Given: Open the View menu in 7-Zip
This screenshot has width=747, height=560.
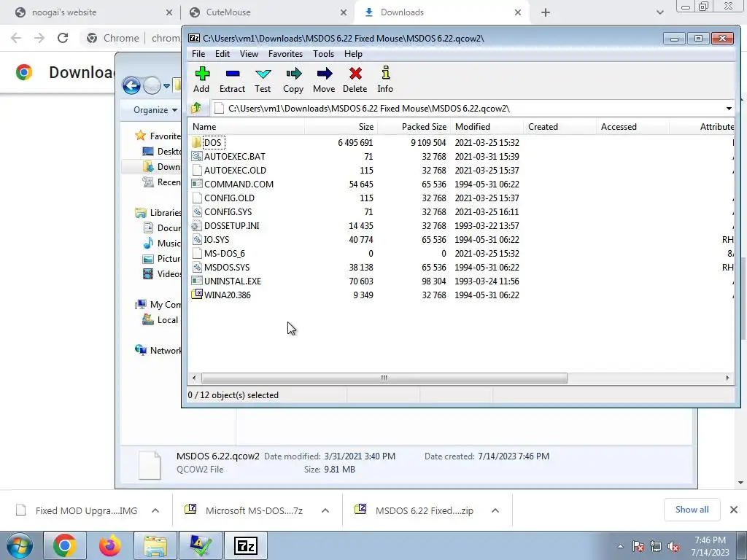Looking at the screenshot, I should coord(249,54).
